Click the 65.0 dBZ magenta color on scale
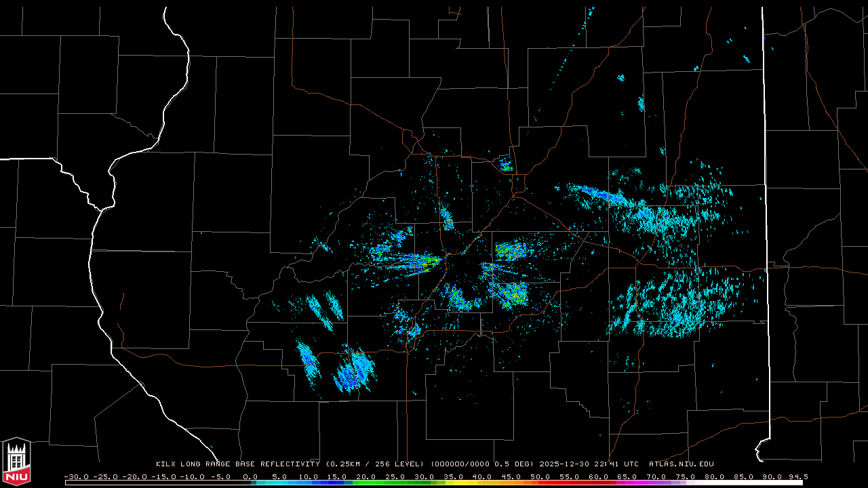Screen dimensions: 868x488 [627, 483]
